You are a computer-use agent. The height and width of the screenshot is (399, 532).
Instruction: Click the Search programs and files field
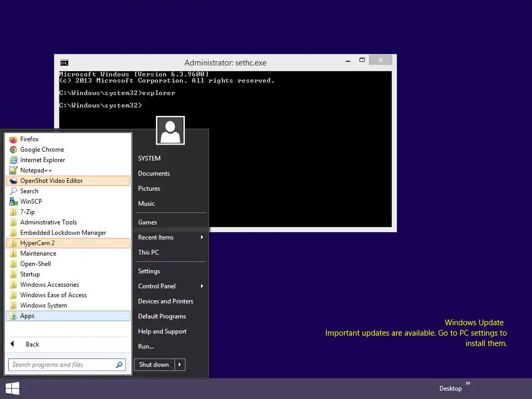click(67, 365)
